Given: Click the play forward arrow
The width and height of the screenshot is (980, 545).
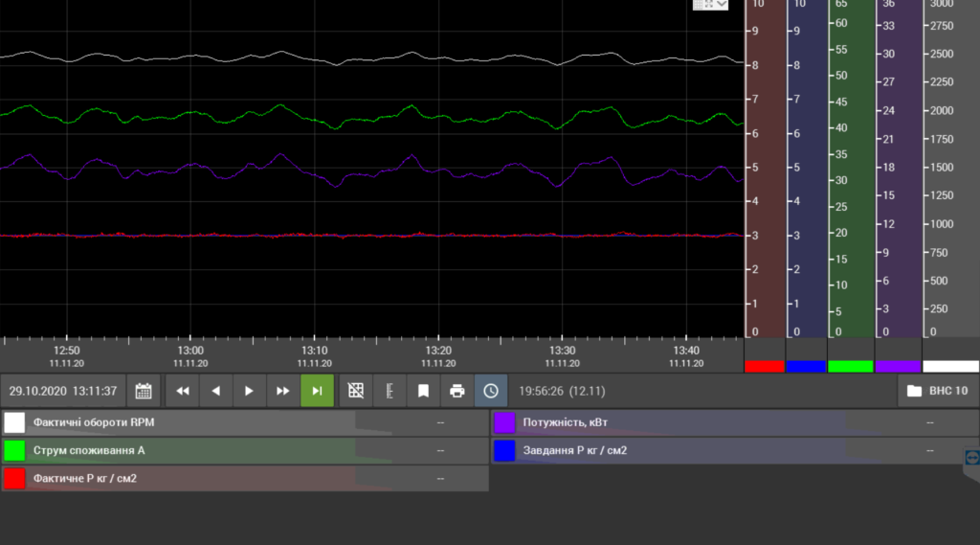Looking at the screenshot, I should click(x=250, y=391).
